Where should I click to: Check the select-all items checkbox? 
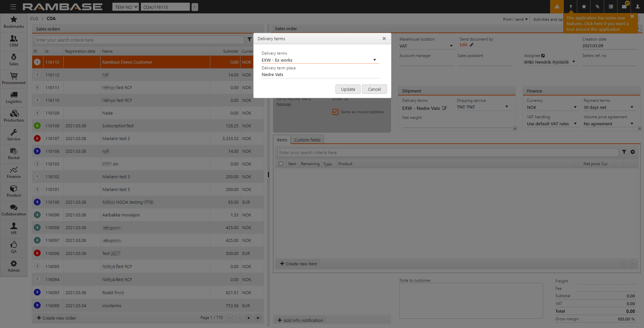point(281,164)
